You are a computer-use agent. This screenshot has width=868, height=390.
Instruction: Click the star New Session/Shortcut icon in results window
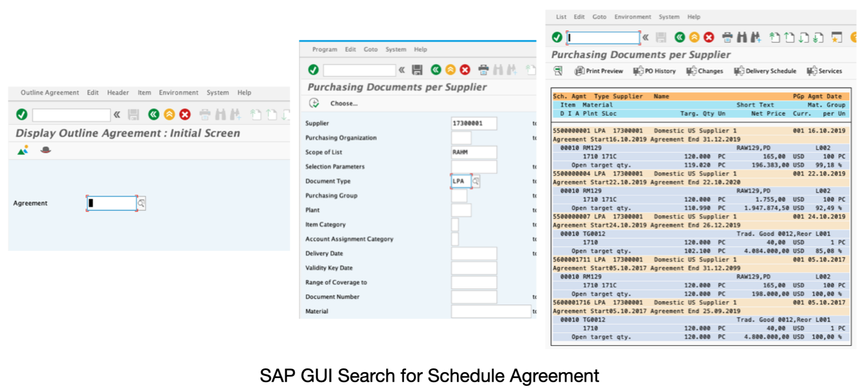pyautogui.click(x=837, y=37)
